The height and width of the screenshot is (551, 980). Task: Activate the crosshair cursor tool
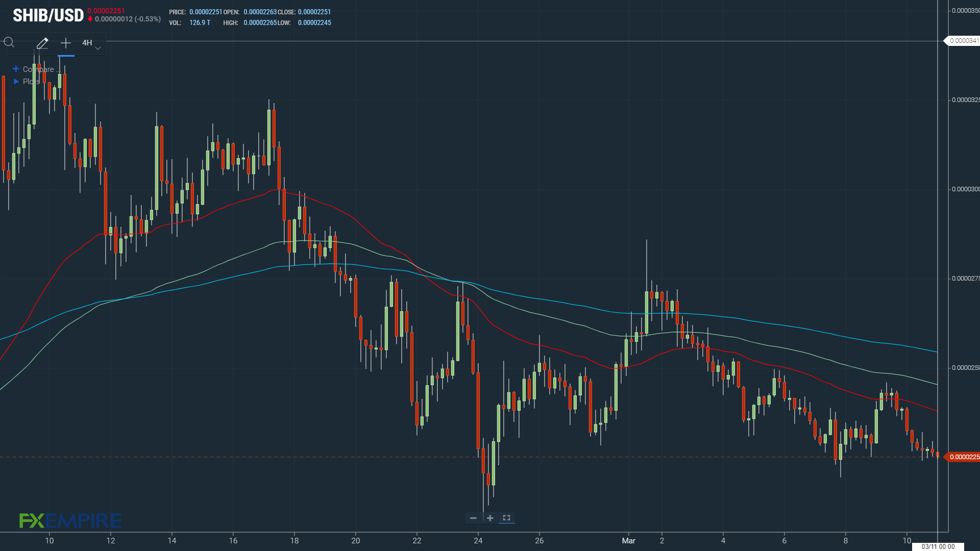(66, 43)
